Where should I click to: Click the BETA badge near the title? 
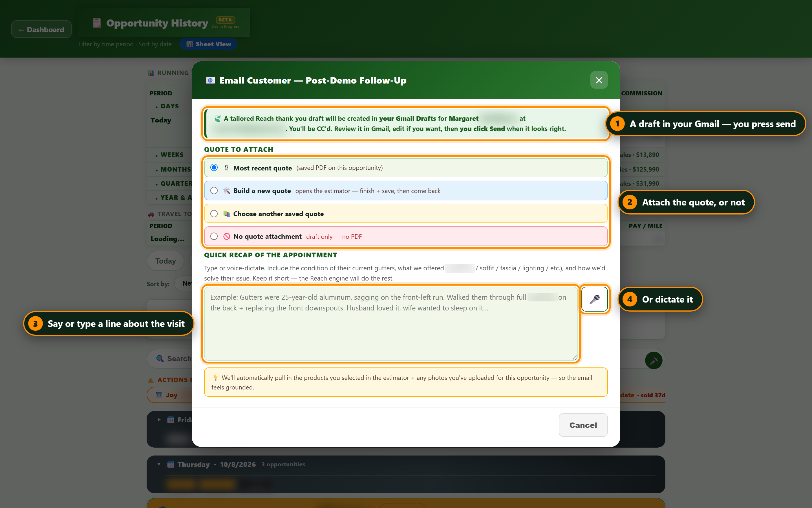[225, 20]
